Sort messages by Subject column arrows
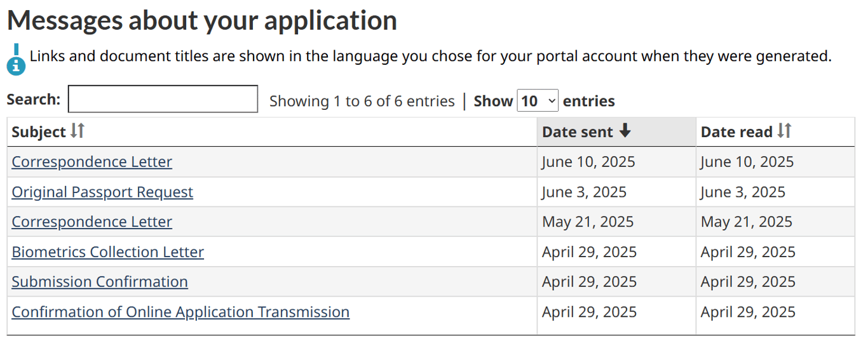Screen dimensions: 868x348 [77, 131]
